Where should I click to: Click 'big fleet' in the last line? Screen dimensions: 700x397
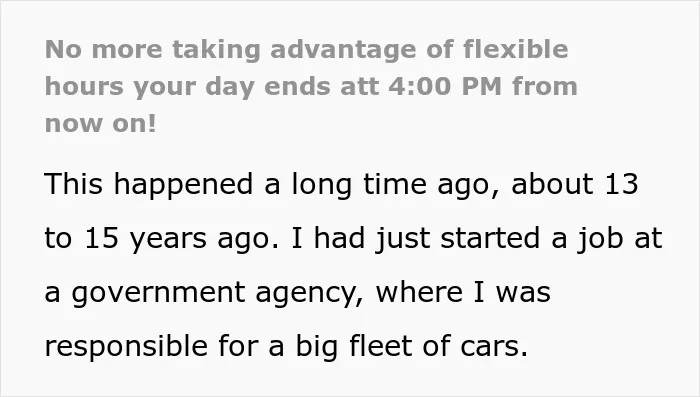pyautogui.click(x=354, y=347)
